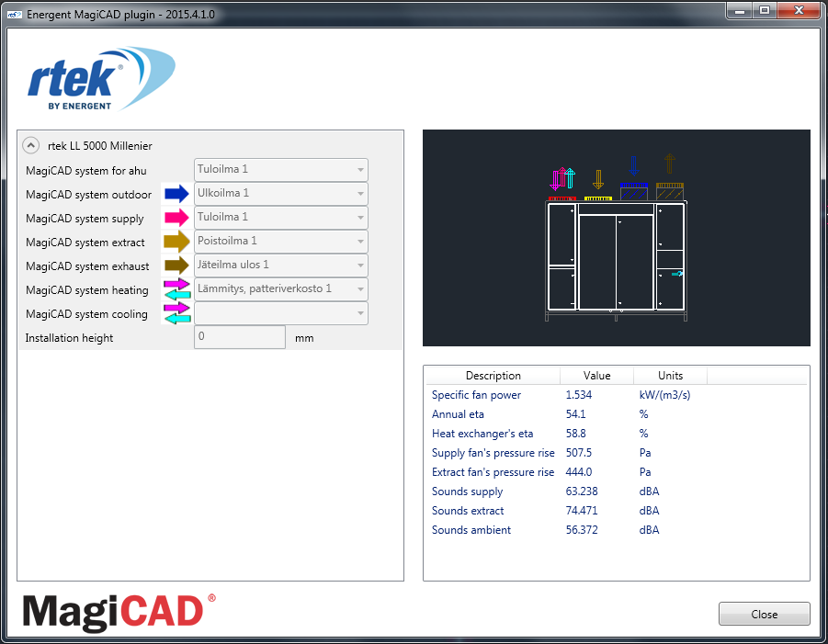Select the Supply fan's pressure rise row
The image size is (828, 644).
pyautogui.click(x=617, y=453)
